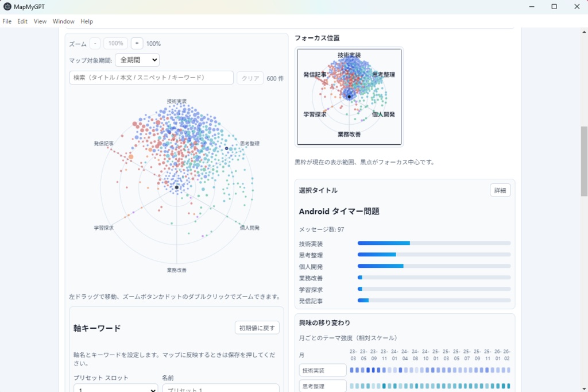Click the クリア button next to search
The height and width of the screenshot is (392, 588).
(249, 78)
